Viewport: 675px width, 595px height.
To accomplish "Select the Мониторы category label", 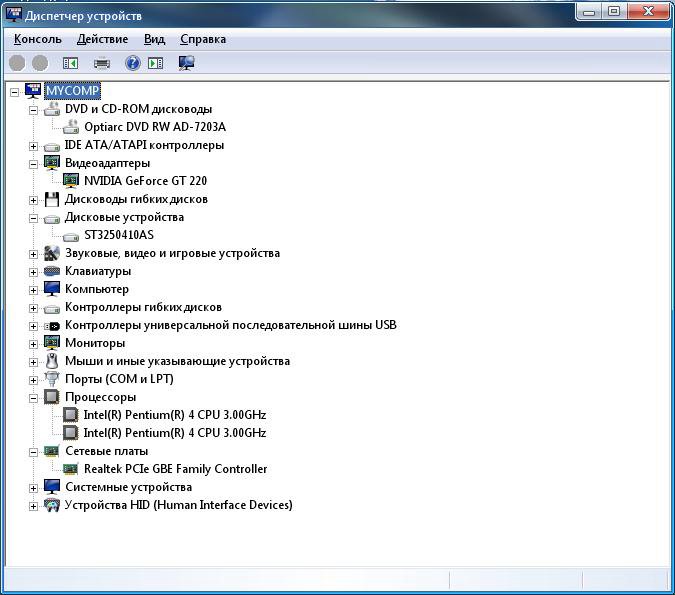I will pos(95,343).
